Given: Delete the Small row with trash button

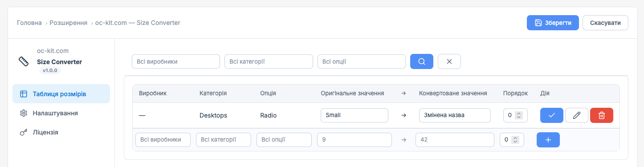Looking at the screenshot, I should [x=602, y=115].
